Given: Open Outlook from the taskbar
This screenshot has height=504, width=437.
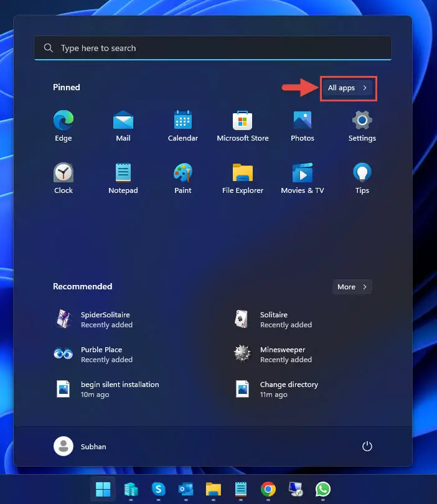Looking at the screenshot, I should pyautogui.click(x=186, y=489).
